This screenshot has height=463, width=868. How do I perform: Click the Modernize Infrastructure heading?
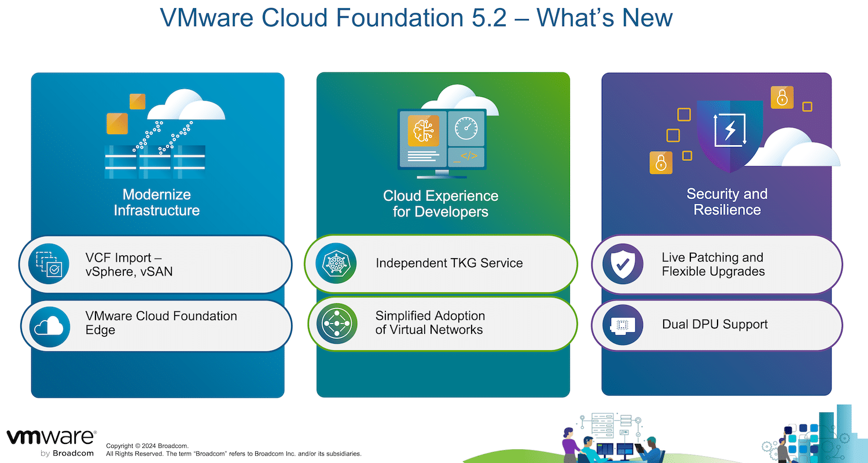click(x=157, y=202)
